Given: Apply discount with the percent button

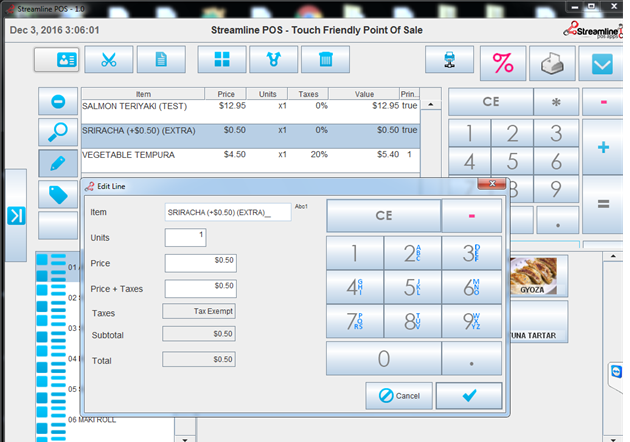Looking at the screenshot, I should pyautogui.click(x=503, y=63).
